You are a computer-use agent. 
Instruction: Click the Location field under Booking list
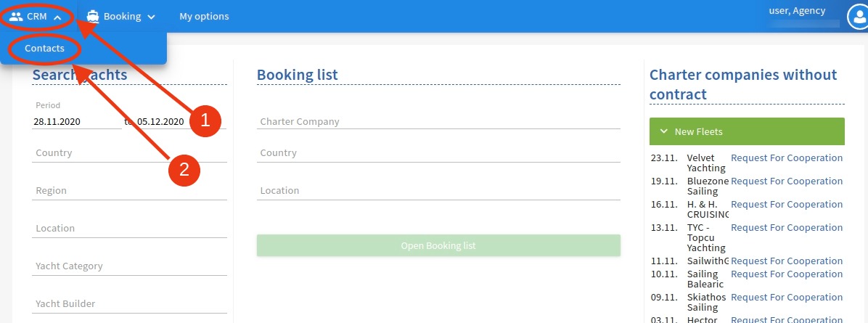[438, 191]
